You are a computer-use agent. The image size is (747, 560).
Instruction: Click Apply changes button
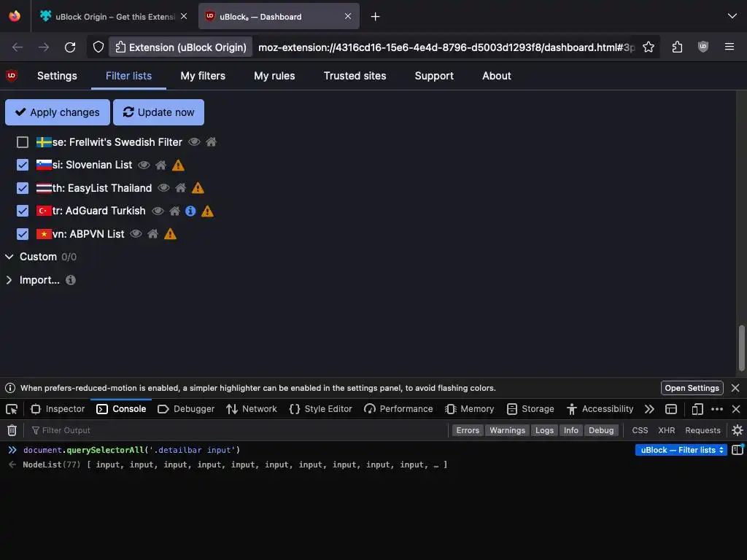(57, 112)
